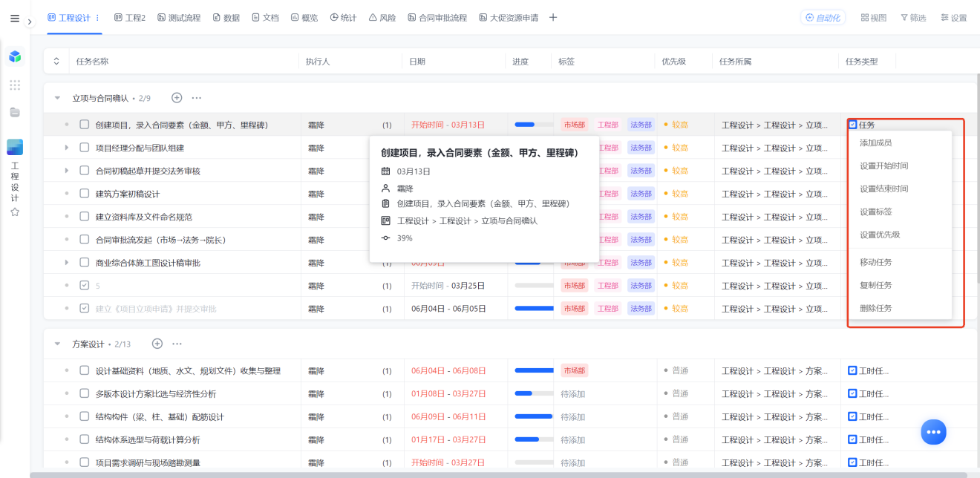Uncheck the 建立《项目立项申请》并提交审批 task

(x=85, y=309)
